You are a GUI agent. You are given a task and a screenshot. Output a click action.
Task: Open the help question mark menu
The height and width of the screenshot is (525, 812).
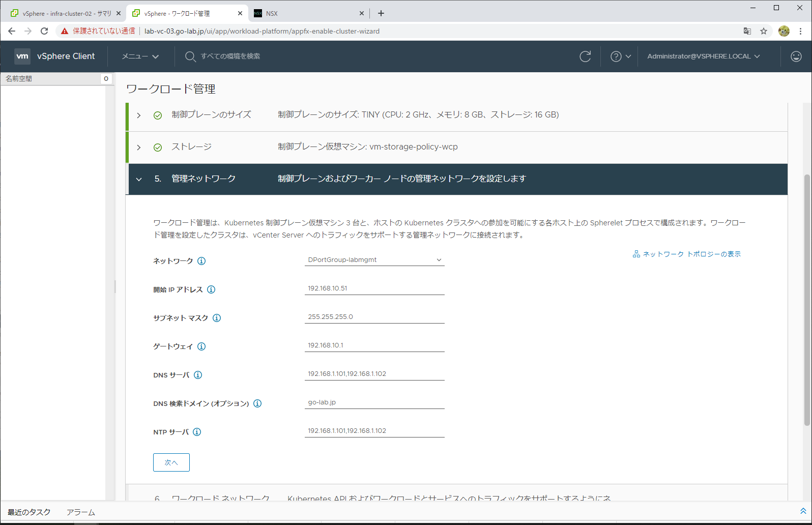(x=621, y=56)
